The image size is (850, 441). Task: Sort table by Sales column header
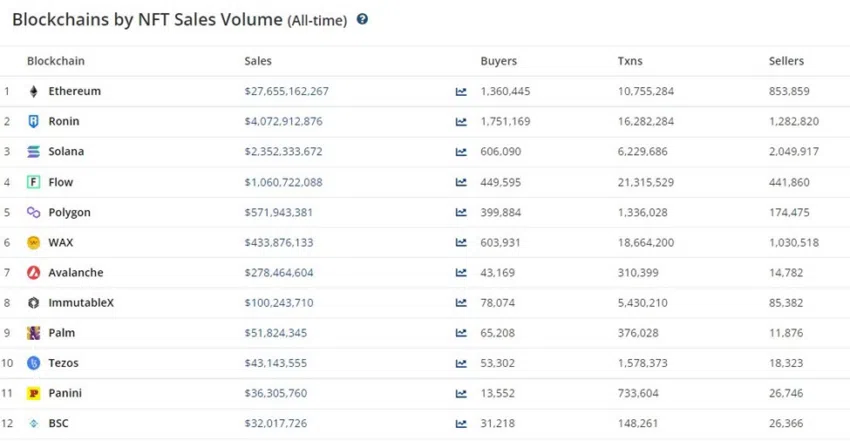(258, 61)
